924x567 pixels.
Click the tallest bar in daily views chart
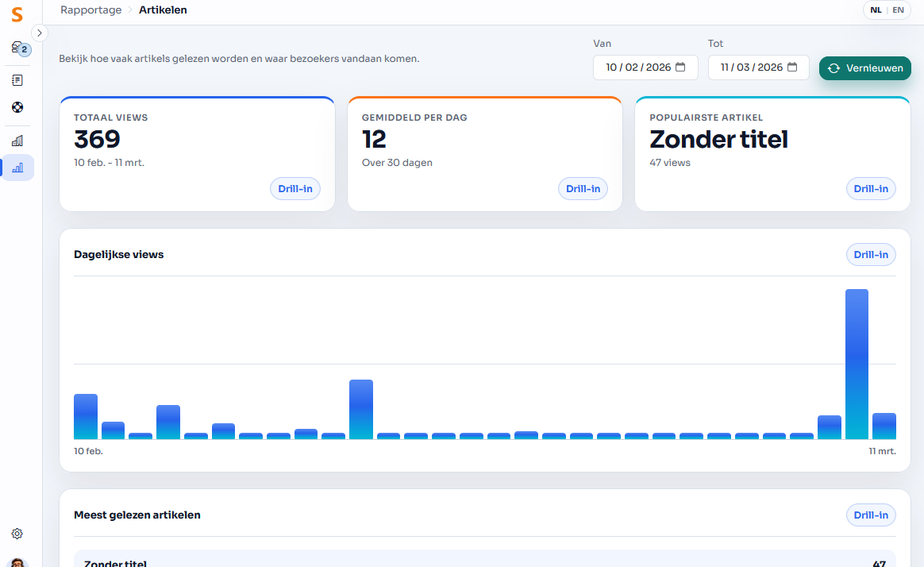857,364
